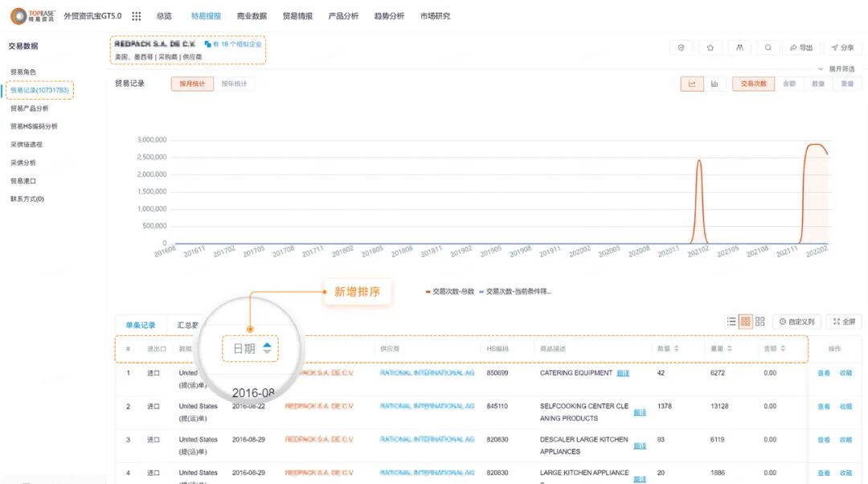Select the 金额 chart metric toggle
The height and width of the screenshot is (484, 868).
tap(789, 84)
